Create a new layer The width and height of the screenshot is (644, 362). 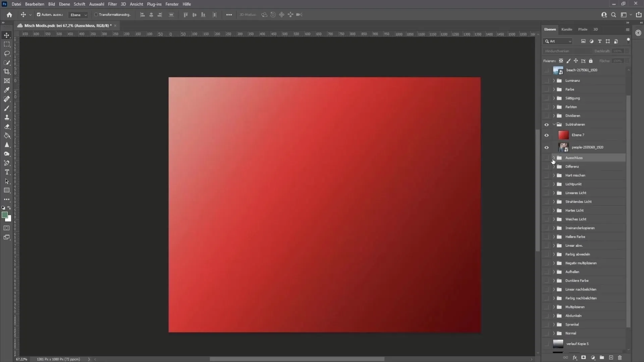[x=611, y=358]
